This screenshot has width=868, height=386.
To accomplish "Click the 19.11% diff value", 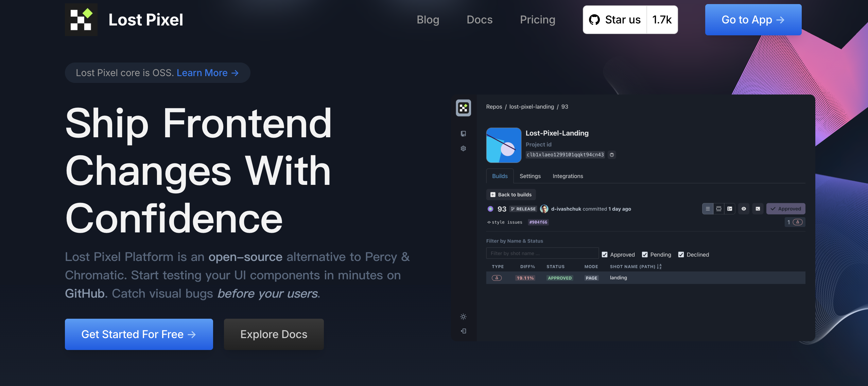I will (525, 278).
